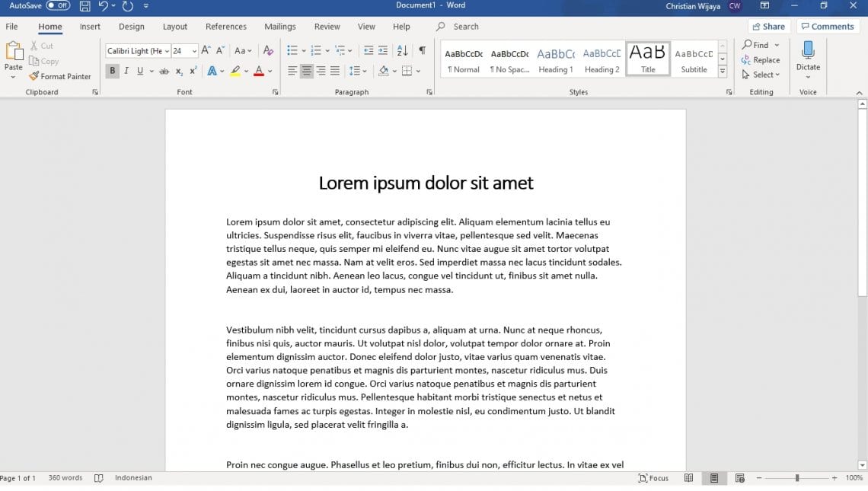
Task: Open the font size dropdown
Action: [x=192, y=51]
